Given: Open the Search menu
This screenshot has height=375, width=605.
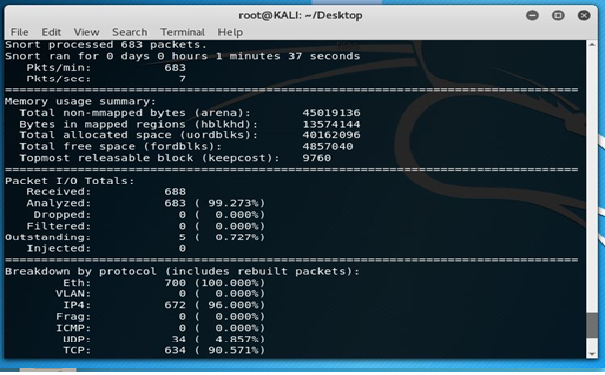Looking at the screenshot, I should [x=129, y=32].
